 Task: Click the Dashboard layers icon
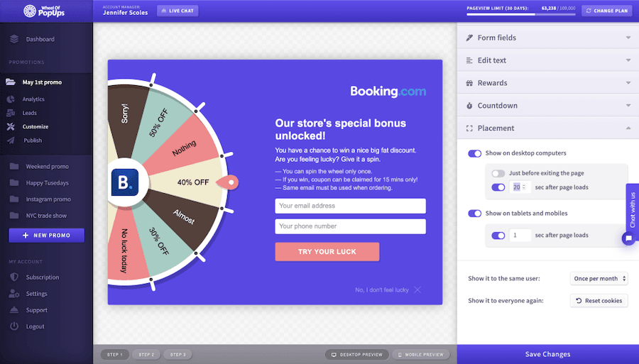(13, 39)
